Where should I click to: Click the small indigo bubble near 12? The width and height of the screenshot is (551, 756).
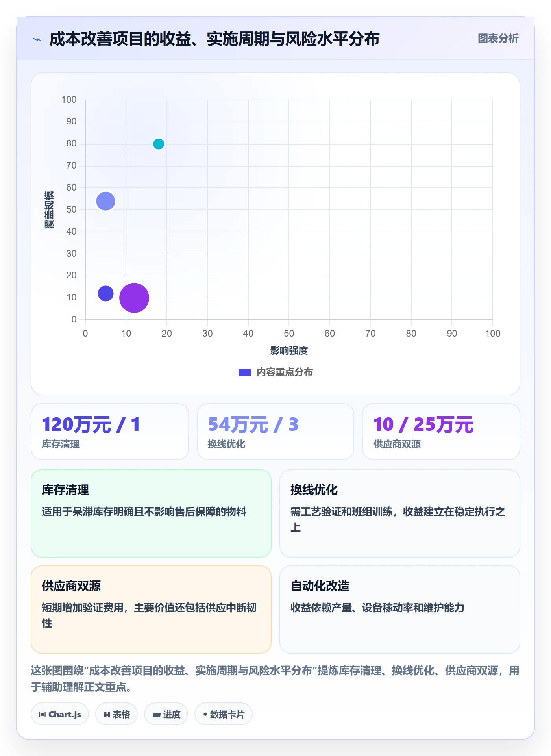point(105,293)
